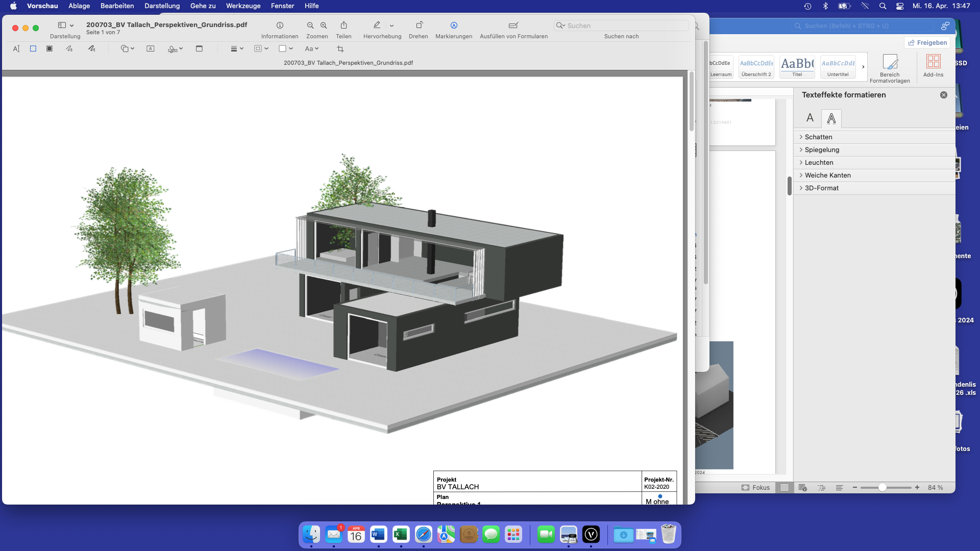Enable Fokus mode in Word
Viewport: 980px width, 551px height.
coord(755,488)
